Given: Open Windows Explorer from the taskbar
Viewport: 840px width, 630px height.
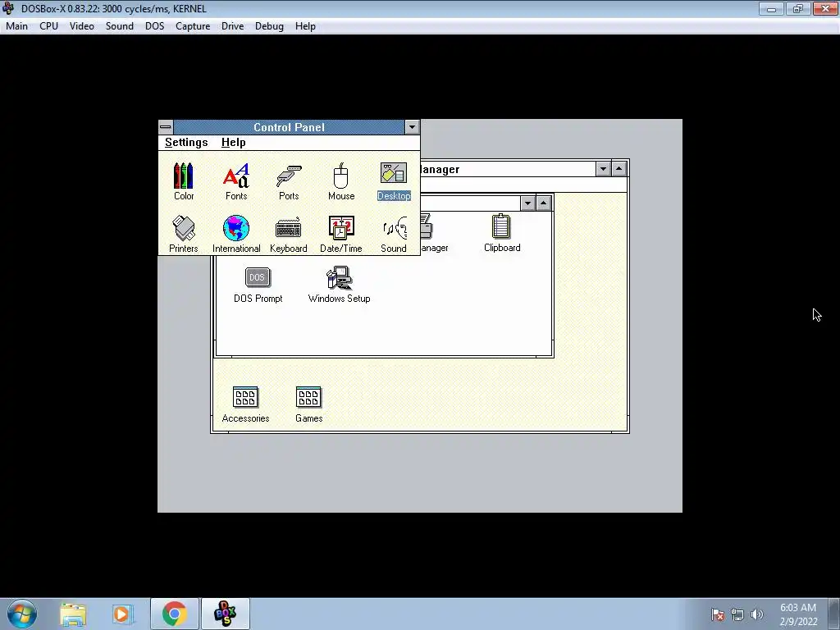Looking at the screenshot, I should [x=73, y=614].
